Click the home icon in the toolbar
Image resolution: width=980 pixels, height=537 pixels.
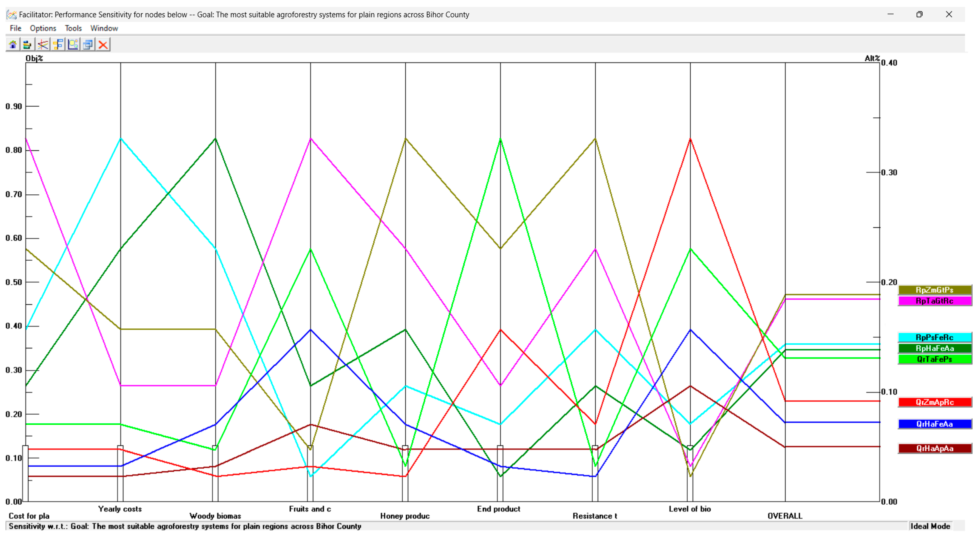[x=13, y=45]
